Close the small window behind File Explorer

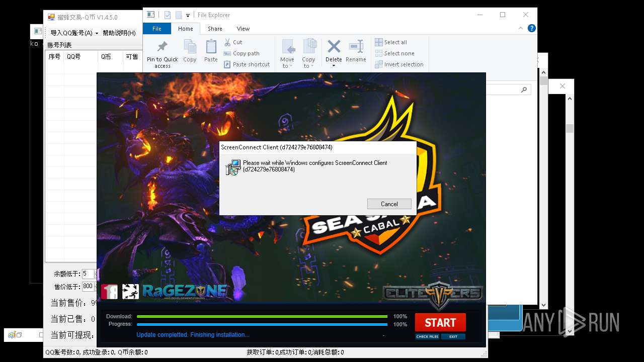pos(562,86)
